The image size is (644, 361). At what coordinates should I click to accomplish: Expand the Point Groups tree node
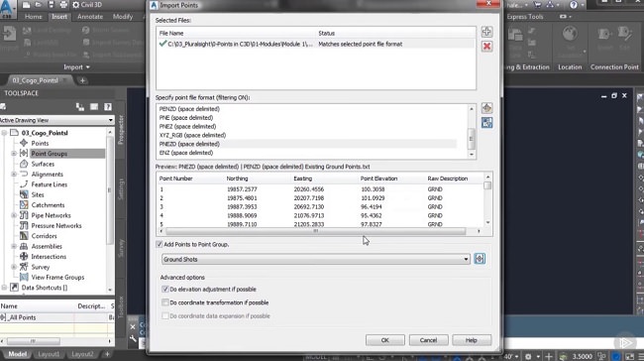point(14,154)
